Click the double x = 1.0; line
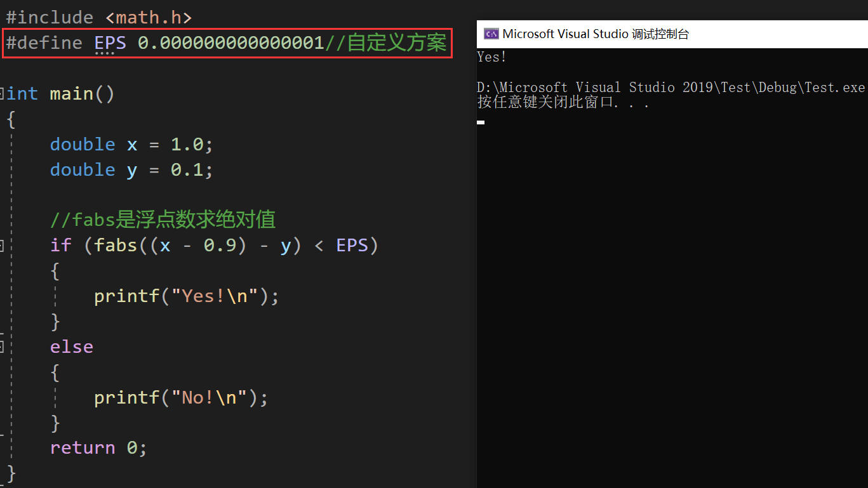Viewport: 868px width, 488px height. click(x=131, y=144)
